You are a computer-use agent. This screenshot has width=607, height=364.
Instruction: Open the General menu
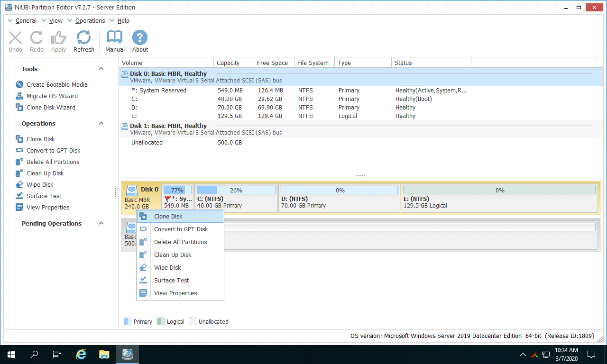26,20
